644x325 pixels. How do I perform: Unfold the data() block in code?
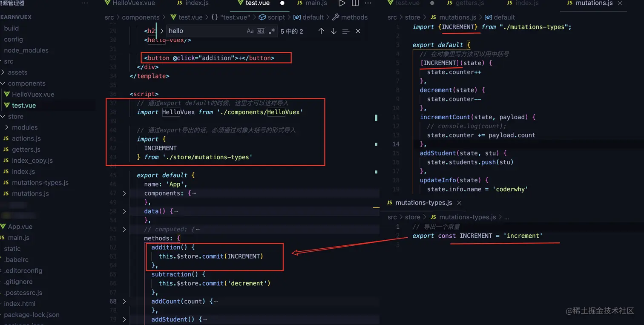124,211
